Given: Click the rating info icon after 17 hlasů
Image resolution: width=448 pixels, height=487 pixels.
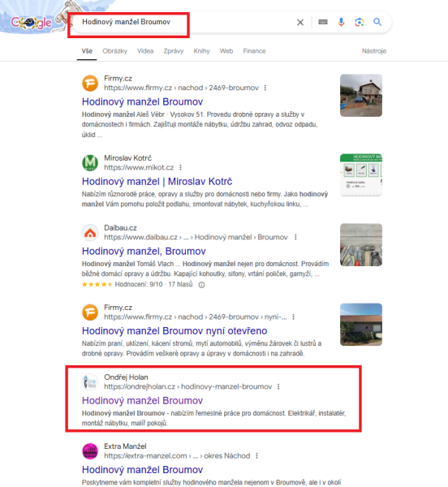Looking at the screenshot, I should (201, 285).
